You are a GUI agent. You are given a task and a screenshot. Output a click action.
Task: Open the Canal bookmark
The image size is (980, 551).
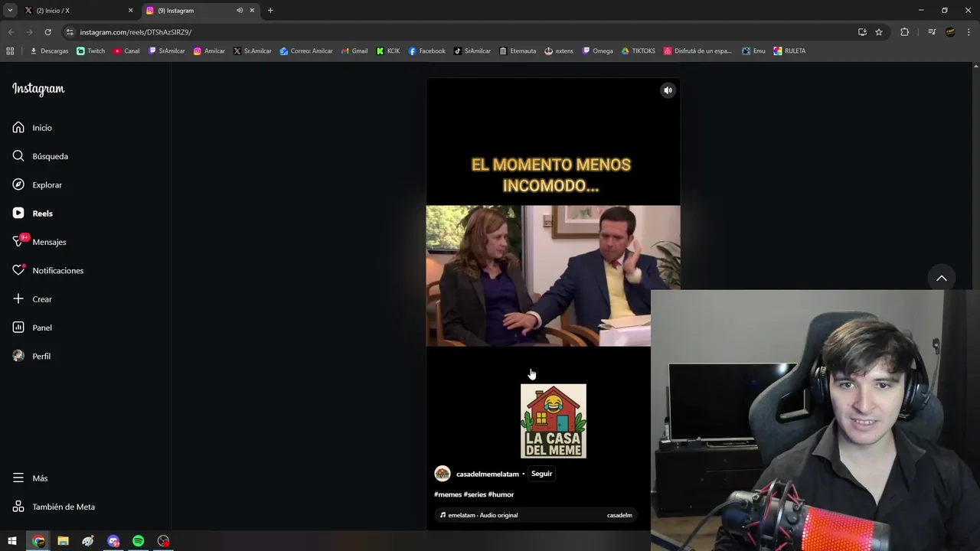coord(127,51)
